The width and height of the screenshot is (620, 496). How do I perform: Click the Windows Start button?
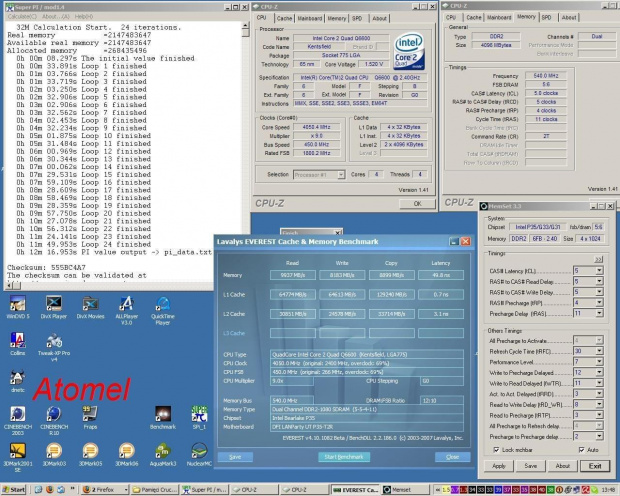coord(13,490)
